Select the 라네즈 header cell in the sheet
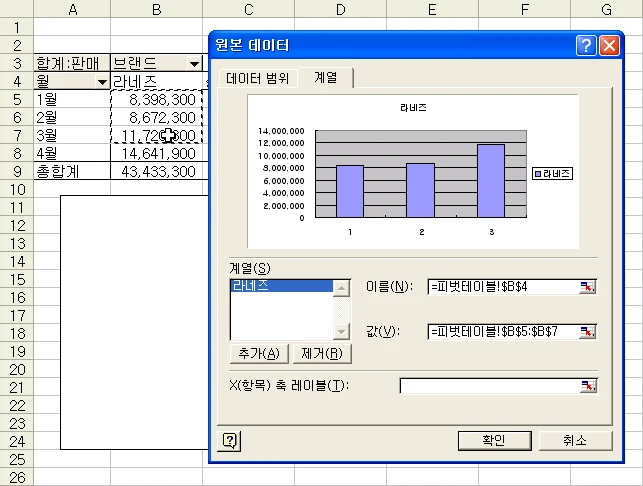The image size is (643, 486). point(156,81)
